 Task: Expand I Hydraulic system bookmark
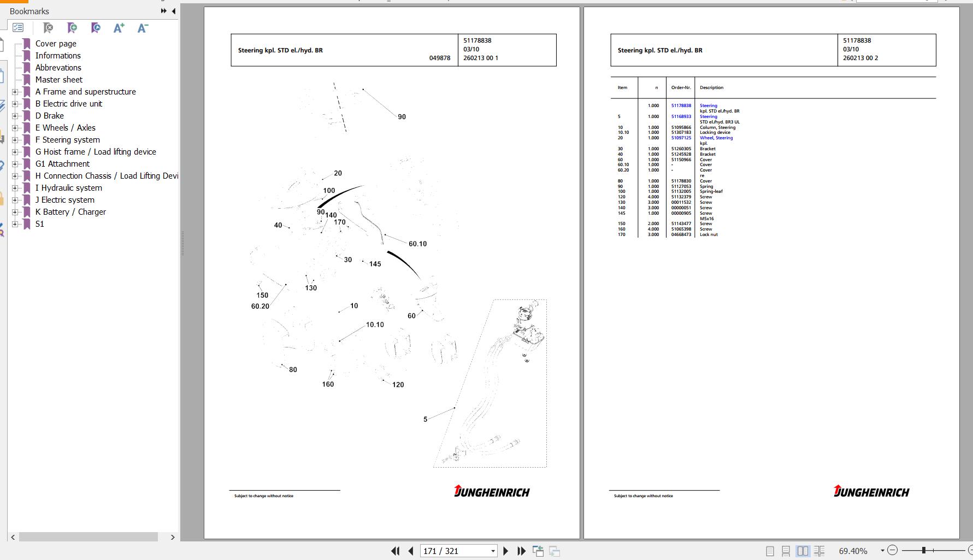tap(15, 188)
